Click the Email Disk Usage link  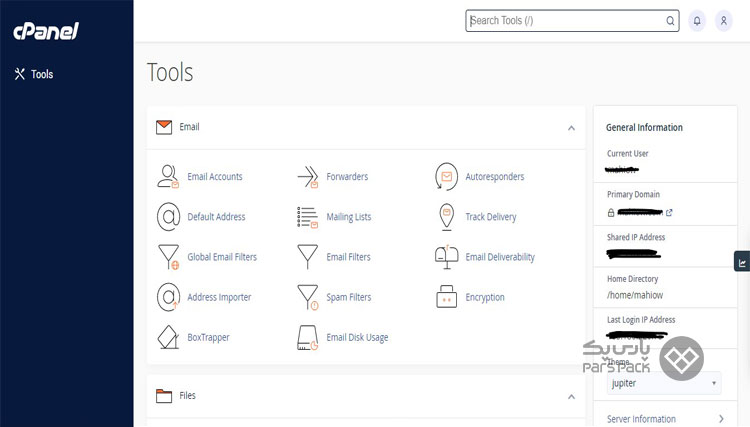click(357, 337)
